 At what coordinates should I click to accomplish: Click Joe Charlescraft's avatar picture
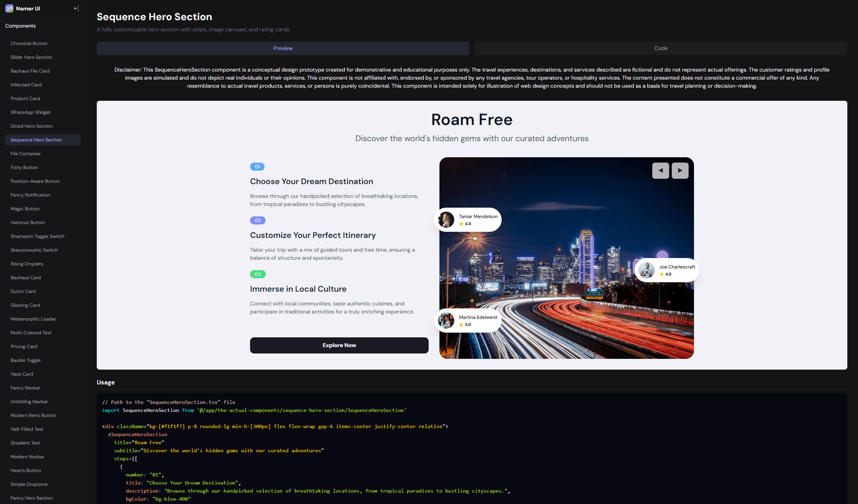646,270
